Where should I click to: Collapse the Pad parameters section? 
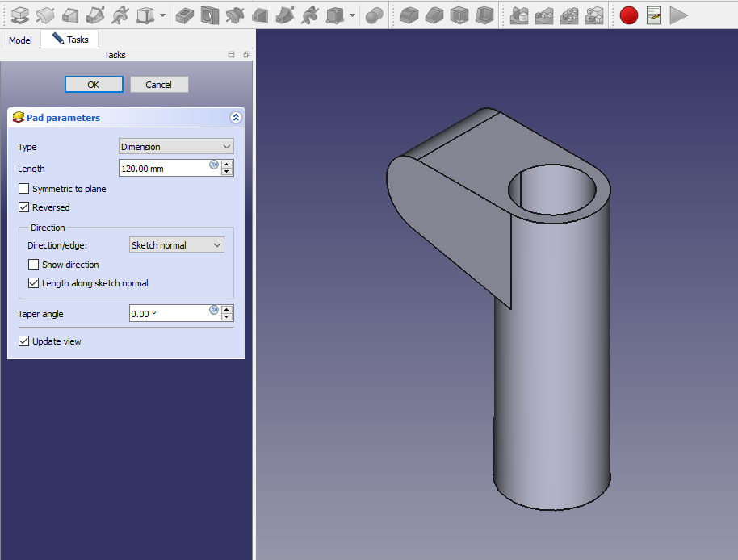click(x=236, y=118)
